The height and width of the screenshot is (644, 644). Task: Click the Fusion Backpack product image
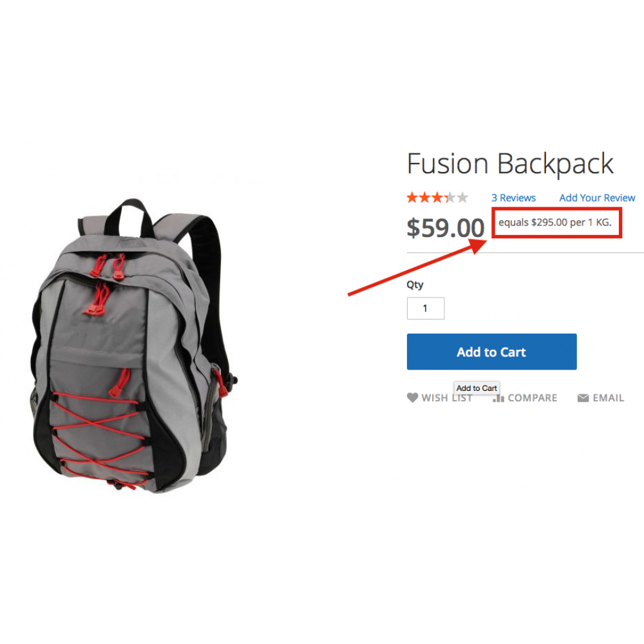(133, 346)
